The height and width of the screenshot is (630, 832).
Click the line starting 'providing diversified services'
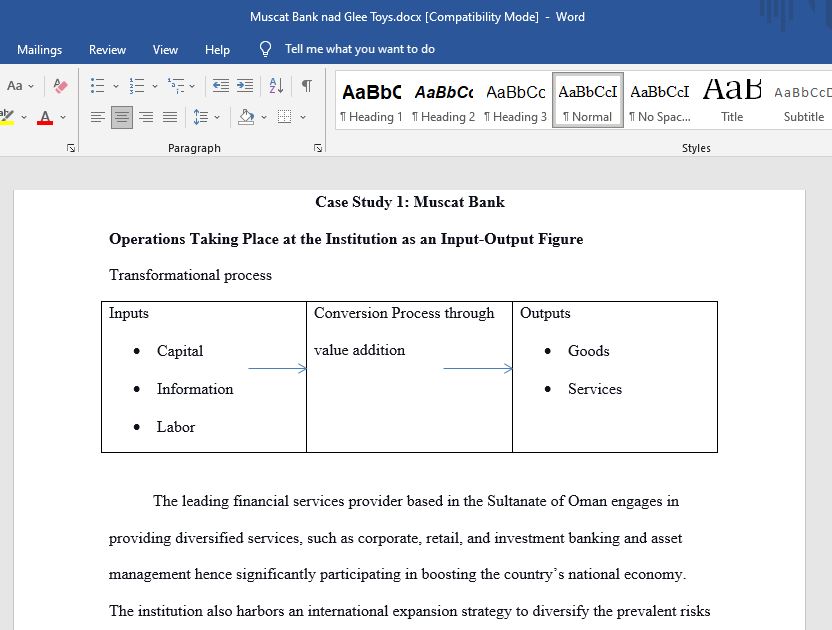pyautogui.click(x=395, y=538)
